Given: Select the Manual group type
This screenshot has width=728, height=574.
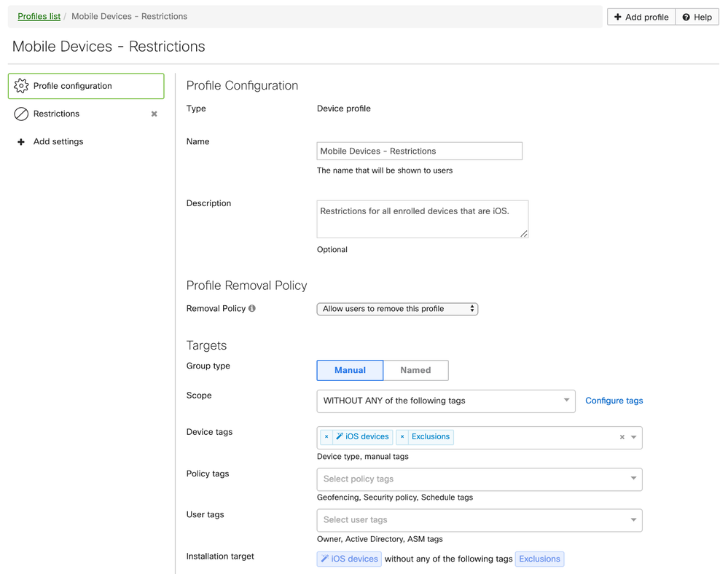Looking at the screenshot, I should [350, 370].
